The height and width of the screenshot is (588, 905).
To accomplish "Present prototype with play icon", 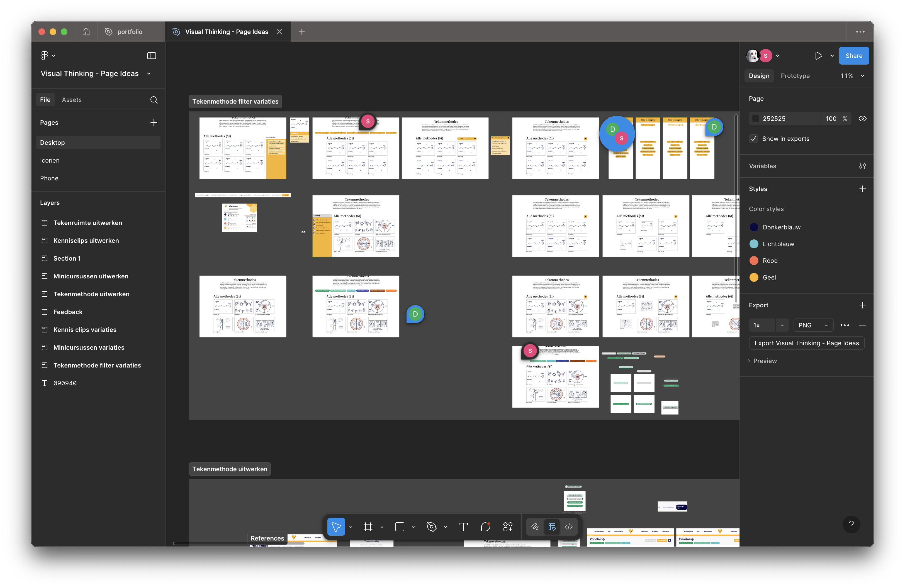I will tap(818, 56).
